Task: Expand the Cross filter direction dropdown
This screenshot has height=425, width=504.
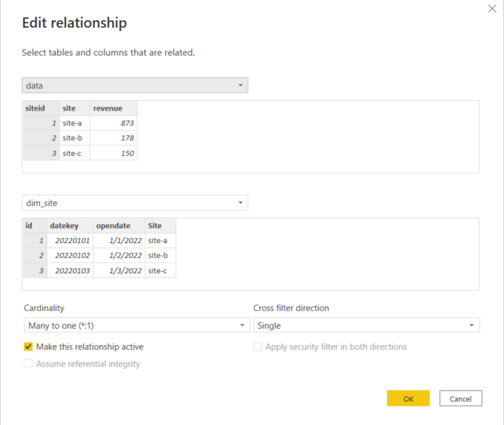Action: pos(366,325)
